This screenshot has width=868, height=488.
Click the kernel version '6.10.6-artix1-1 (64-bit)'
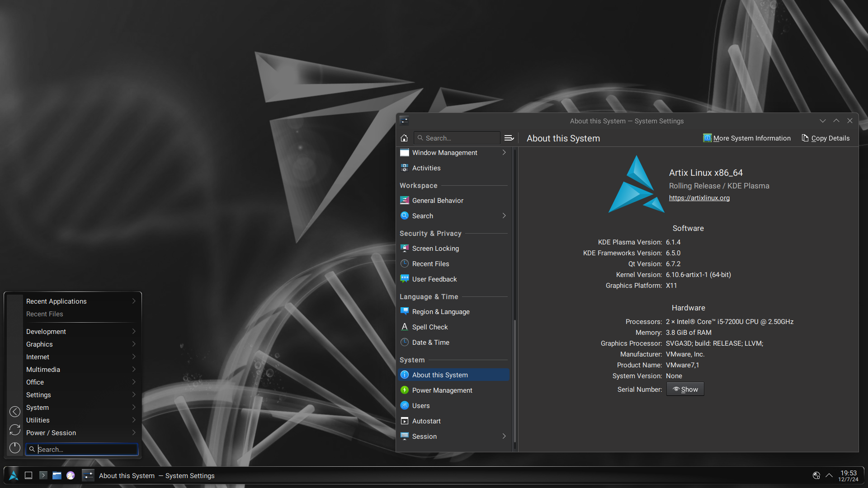tap(698, 275)
